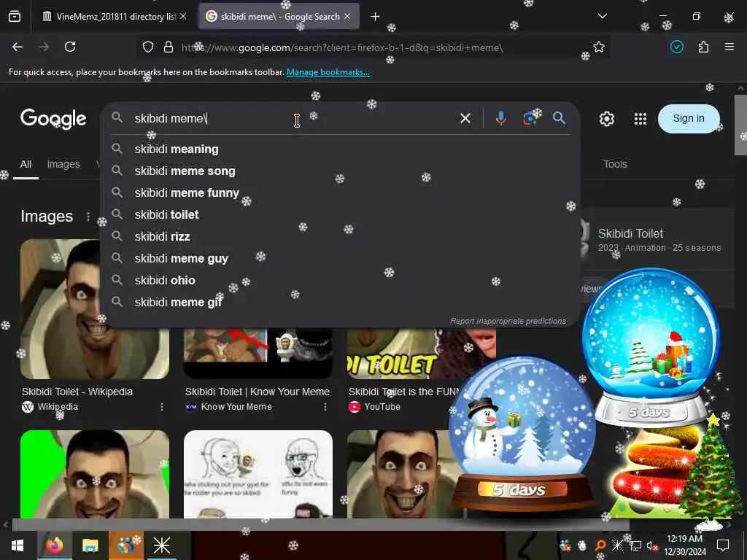Start voice search with the microphone icon

(x=500, y=118)
